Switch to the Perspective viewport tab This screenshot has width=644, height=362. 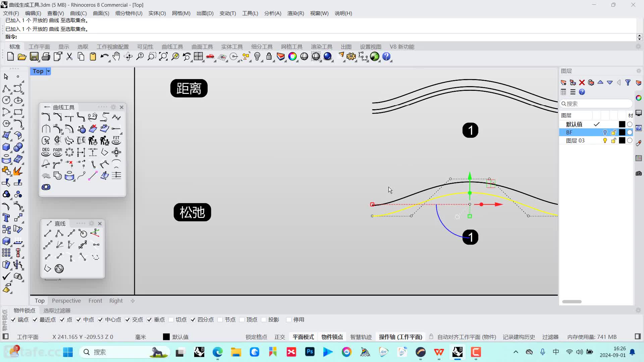pos(66,301)
